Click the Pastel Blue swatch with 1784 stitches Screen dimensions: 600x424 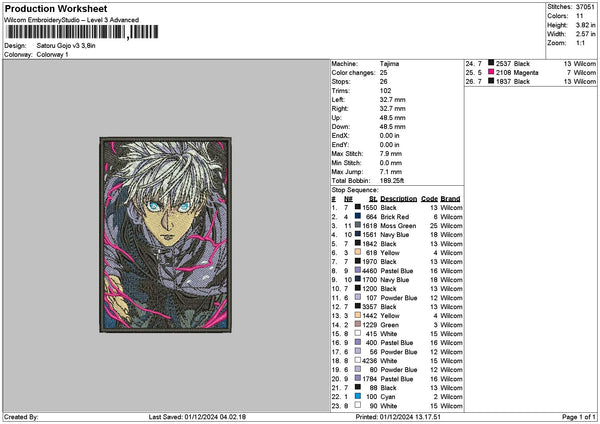coord(358,378)
